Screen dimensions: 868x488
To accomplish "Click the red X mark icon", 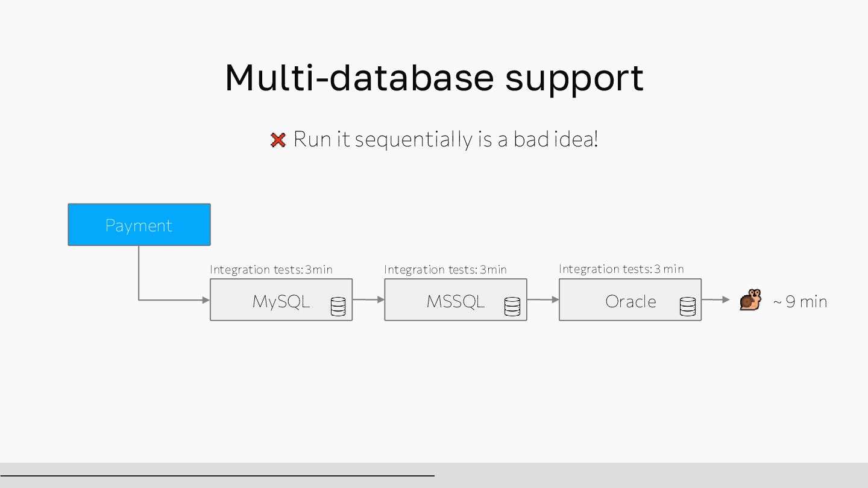I will 278,140.
